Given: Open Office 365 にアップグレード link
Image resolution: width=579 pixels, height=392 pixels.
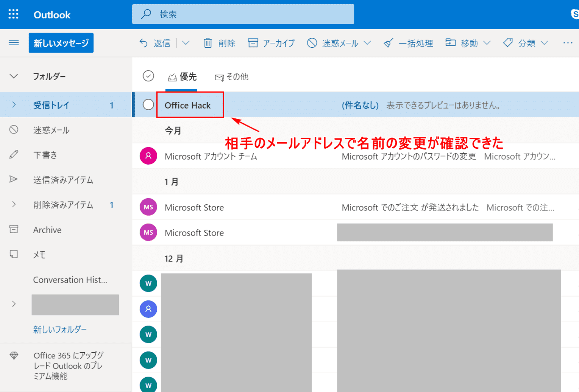Looking at the screenshot, I should pos(69,366).
